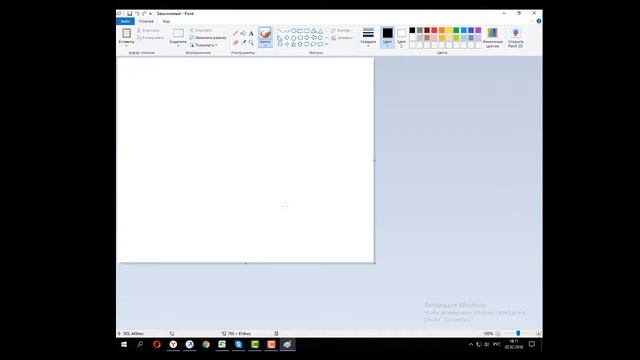The width and height of the screenshot is (640, 360).
Task: Click the Redo arrow in title bar
Action: [144, 13]
